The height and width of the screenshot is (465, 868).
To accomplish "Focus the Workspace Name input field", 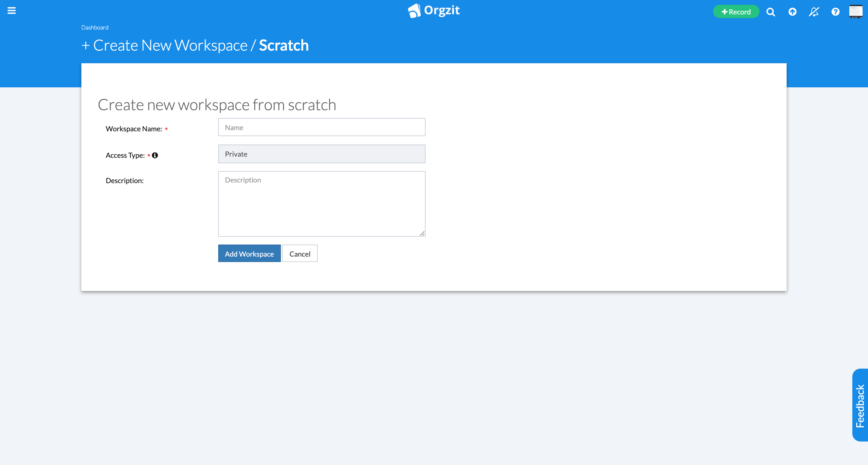I will click(x=322, y=127).
